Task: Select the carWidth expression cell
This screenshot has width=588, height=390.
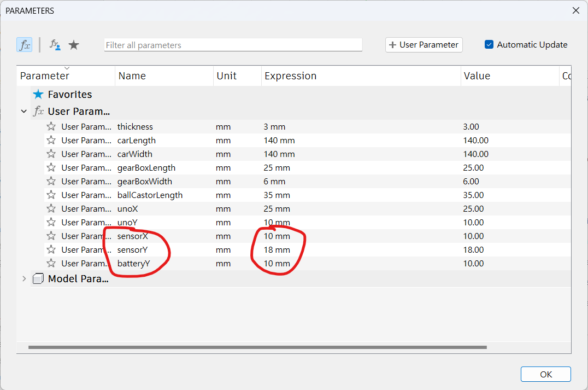Action: [x=279, y=154]
